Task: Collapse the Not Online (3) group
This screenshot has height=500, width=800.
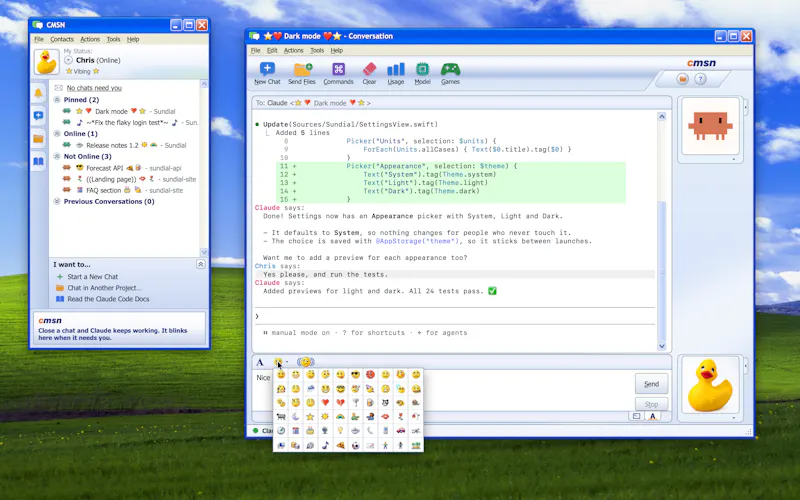Action: tap(57, 157)
